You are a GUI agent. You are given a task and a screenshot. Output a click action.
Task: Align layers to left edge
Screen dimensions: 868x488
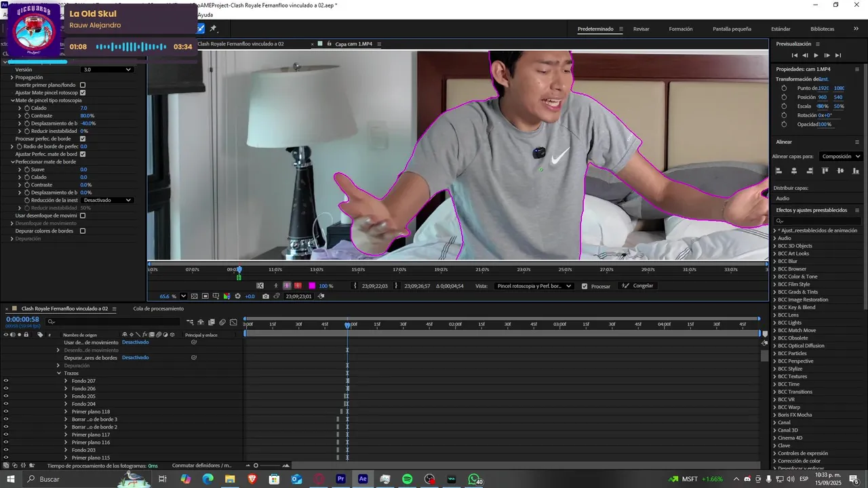[778, 171]
